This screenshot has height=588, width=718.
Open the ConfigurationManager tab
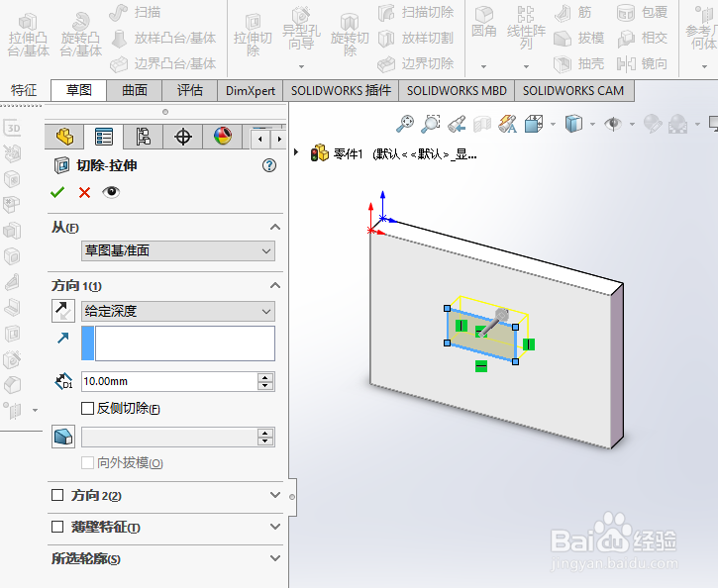tap(144, 137)
